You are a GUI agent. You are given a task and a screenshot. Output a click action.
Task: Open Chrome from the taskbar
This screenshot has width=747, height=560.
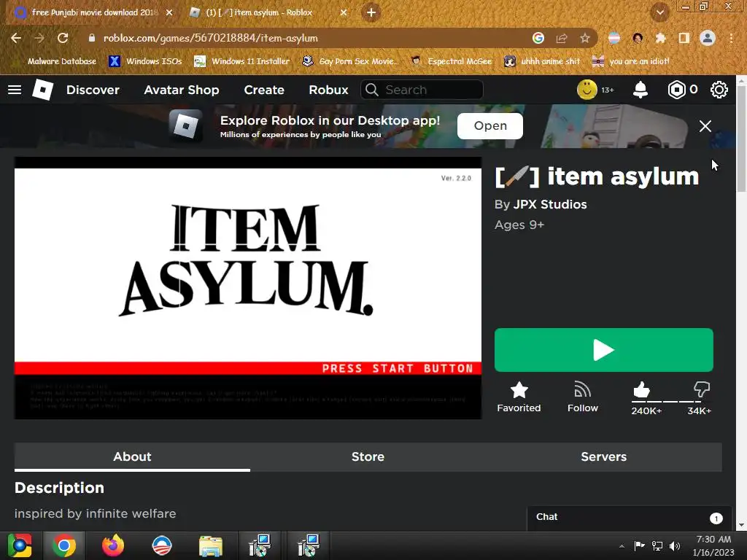click(x=64, y=545)
